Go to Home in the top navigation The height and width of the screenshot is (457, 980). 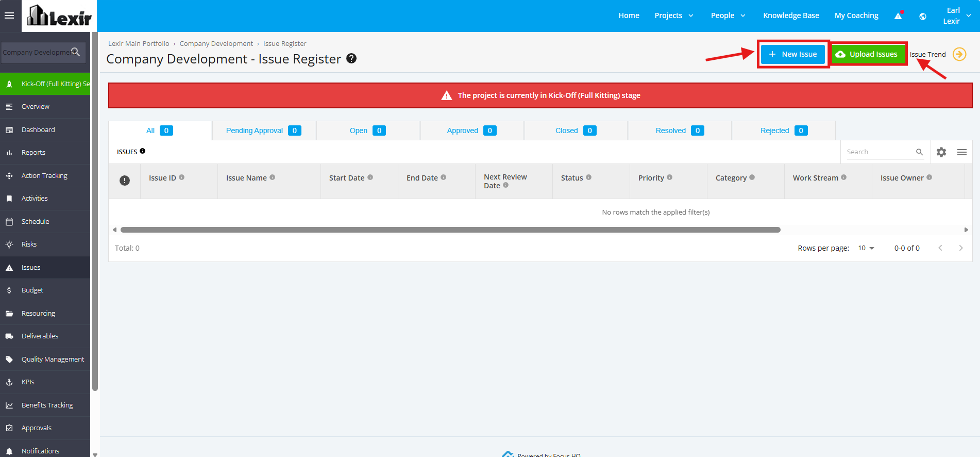click(629, 15)
